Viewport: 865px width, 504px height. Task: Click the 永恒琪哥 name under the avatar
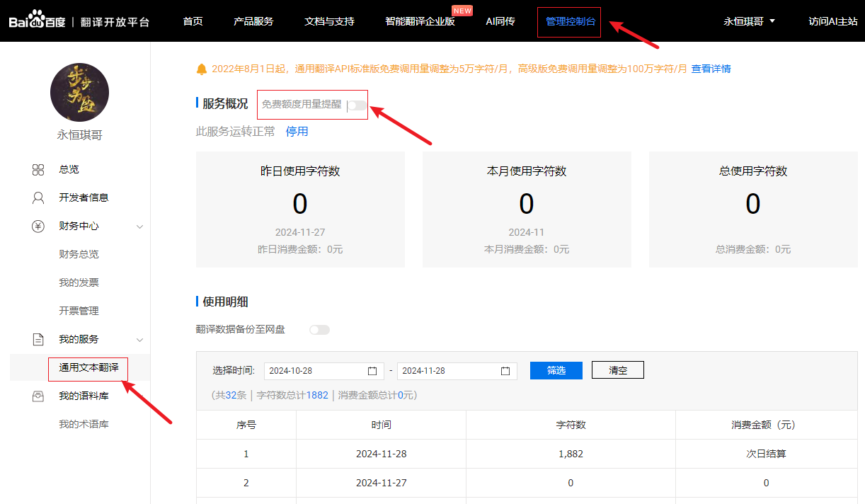[80, 134]
